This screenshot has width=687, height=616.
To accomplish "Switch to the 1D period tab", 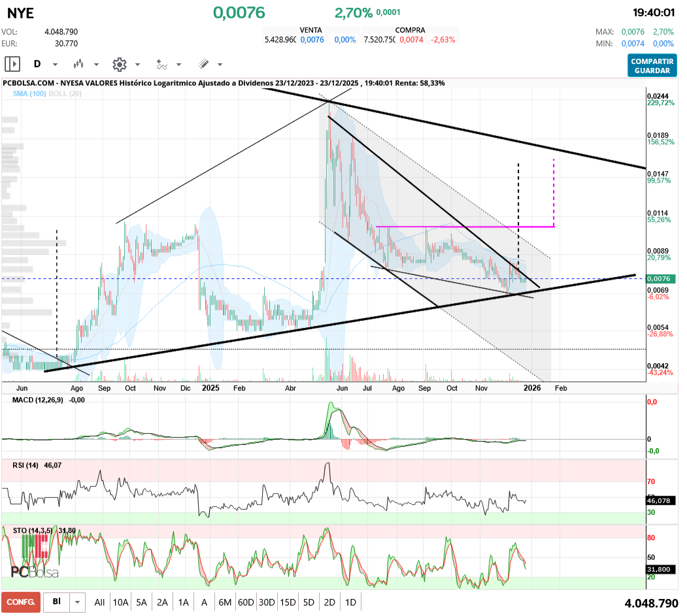I will tap(350, 602).
